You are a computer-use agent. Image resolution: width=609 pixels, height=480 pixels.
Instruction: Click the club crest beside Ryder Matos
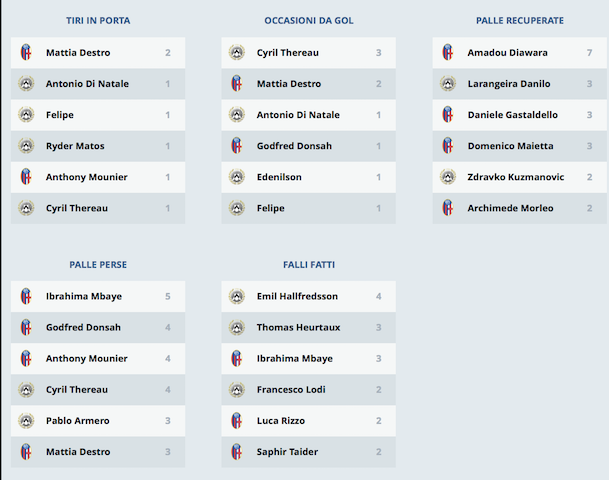[26, 146]
